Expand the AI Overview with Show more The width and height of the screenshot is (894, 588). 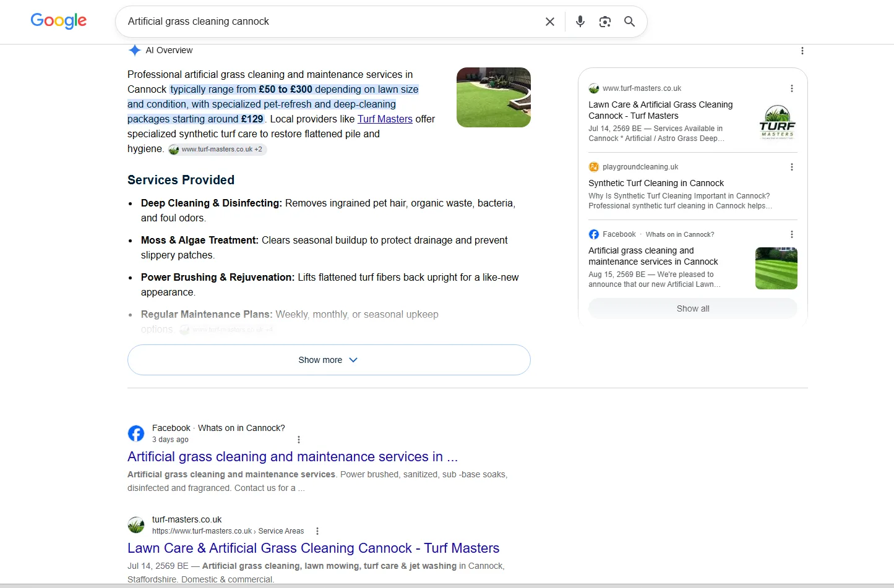pyautogui.click(x=329, y=360)
